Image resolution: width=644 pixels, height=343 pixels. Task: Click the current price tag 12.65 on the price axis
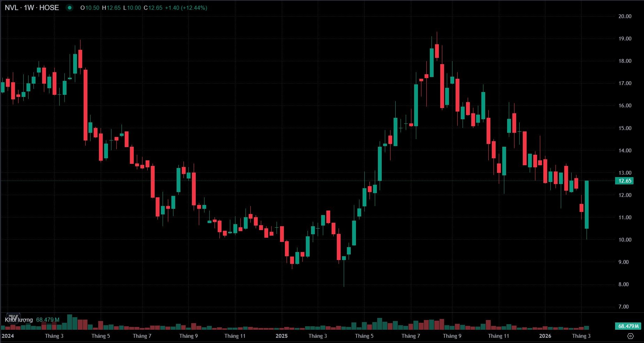click(624, 181)
